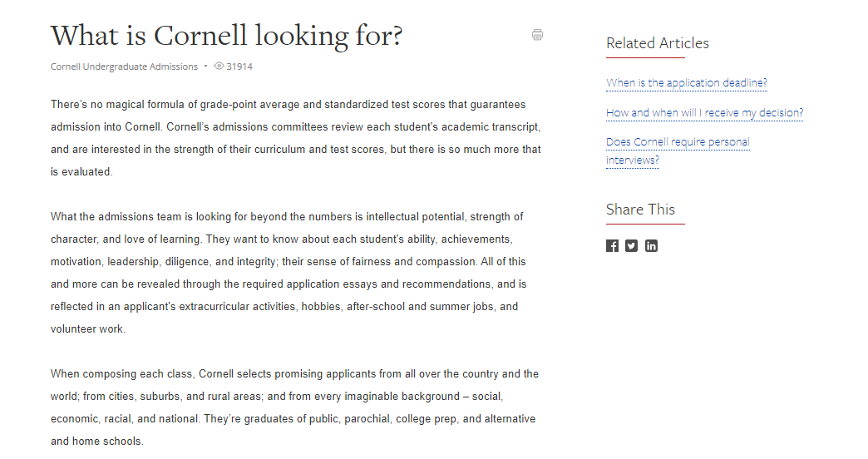The width and height of the screenshot is (868, 459).
Task: Click the 'What is Cornell looking for?' title
Action: point(226,36)
